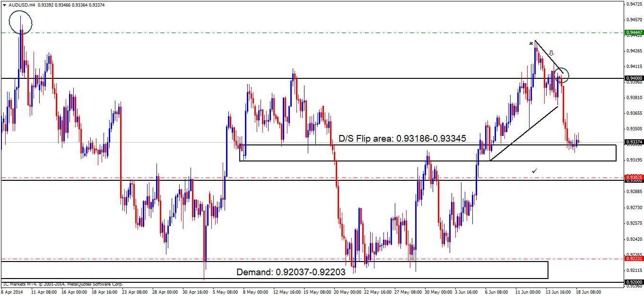Click the 0.94115 value on price scale
The image size is (644, 296).
(634, 66)
